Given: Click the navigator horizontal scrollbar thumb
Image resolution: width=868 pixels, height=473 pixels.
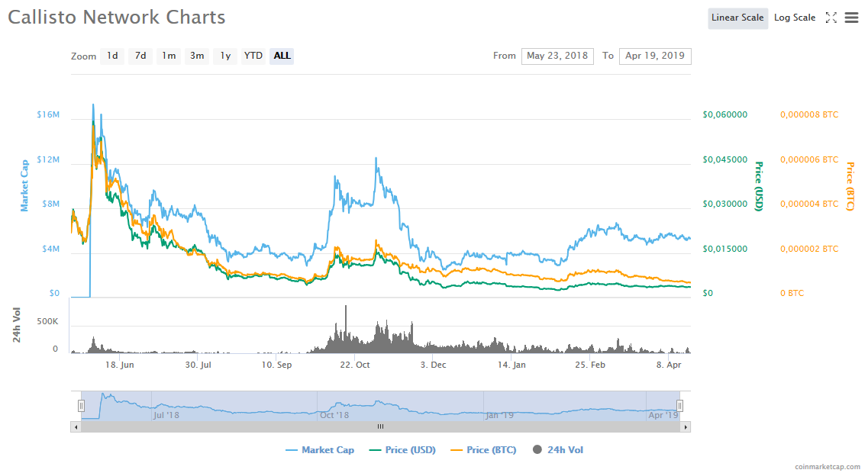Looking at the screenshot, I should coord(380,427).
